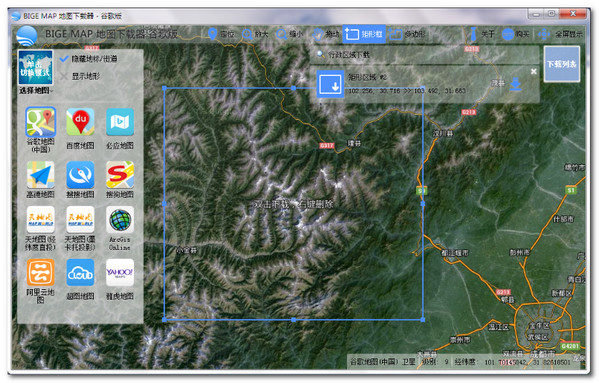Click the zoom in magnifier tool
Image resolution: width=599 pixels, height=383 pixels.
pos(255,34)
